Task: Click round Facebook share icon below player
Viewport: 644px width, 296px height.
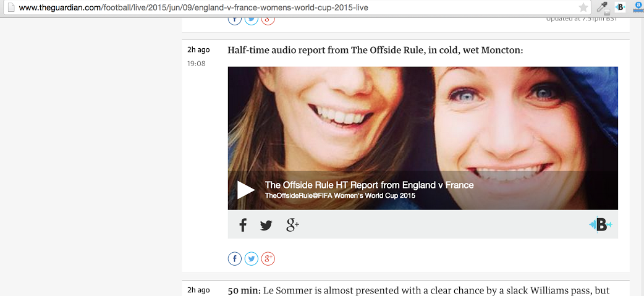Action: [235, 259]
